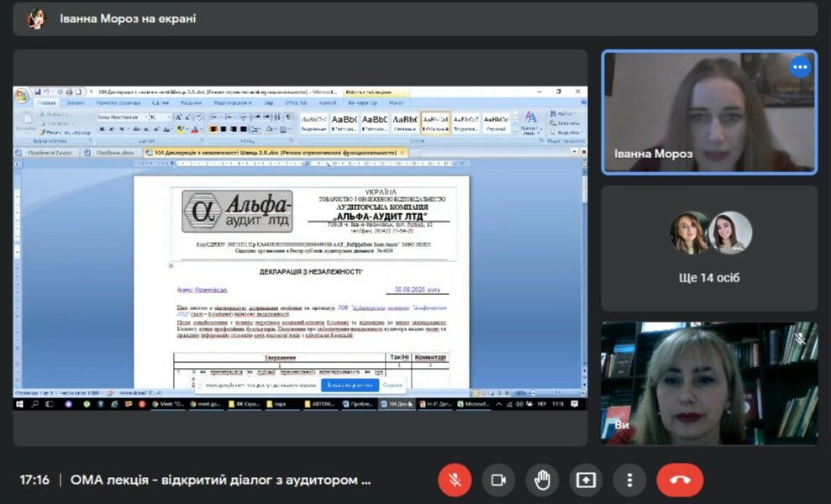
Task: Open the Task View icon on taskbar
Action: click(x=50, y=404)
